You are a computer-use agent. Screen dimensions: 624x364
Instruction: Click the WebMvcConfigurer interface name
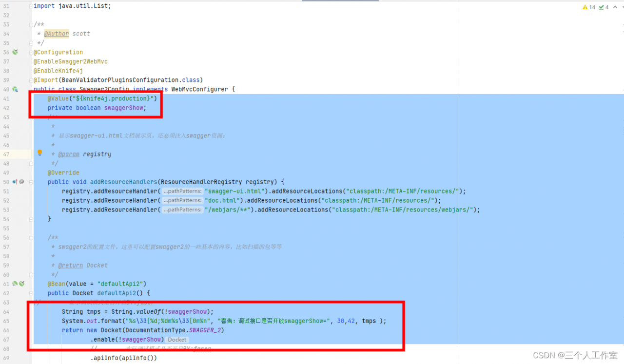(x=199, y=89)
